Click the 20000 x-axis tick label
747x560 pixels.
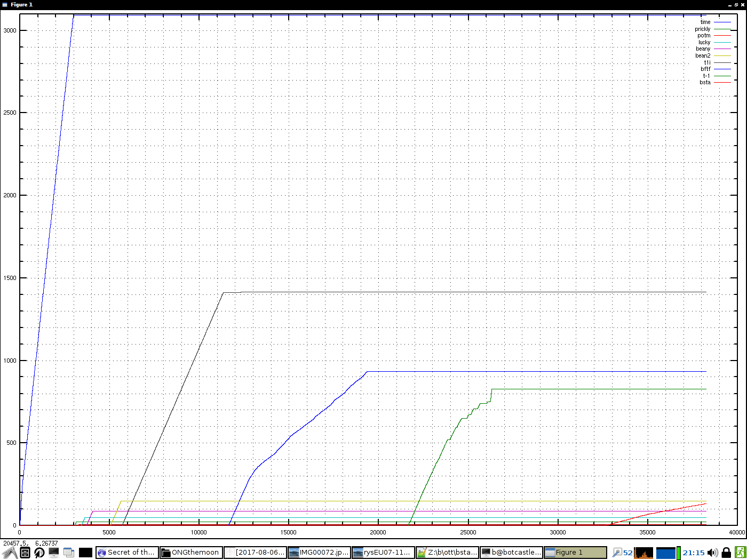[x=378, y=532]
